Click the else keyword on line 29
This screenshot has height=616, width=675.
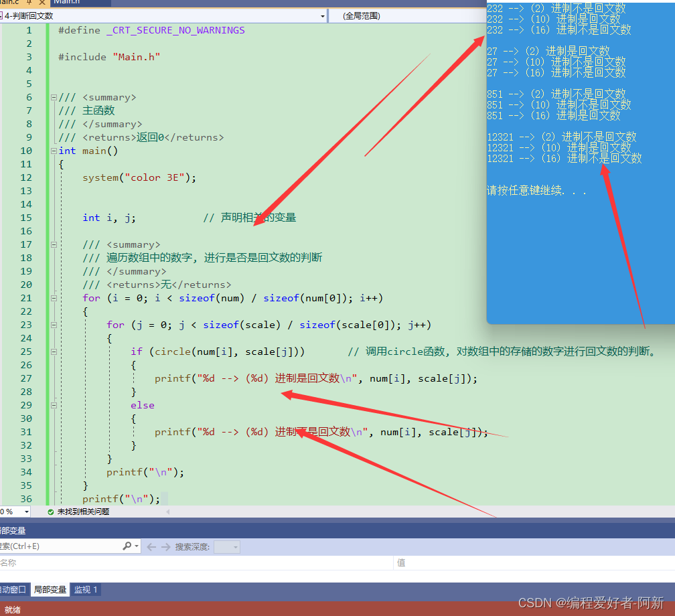(x=143, y=405)
